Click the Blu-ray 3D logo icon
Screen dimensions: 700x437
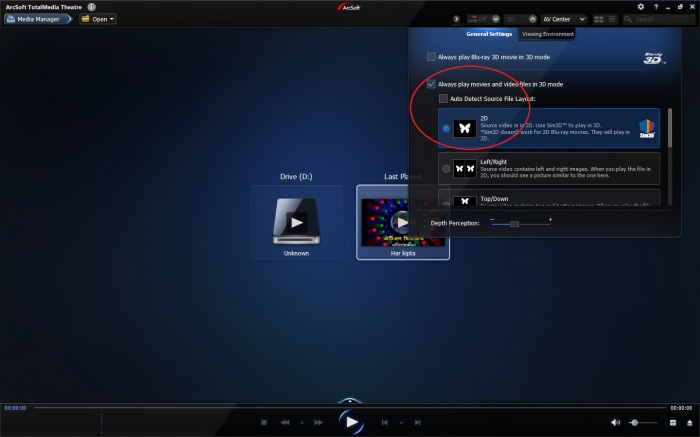pyautogui.click(x=654, y=58)
